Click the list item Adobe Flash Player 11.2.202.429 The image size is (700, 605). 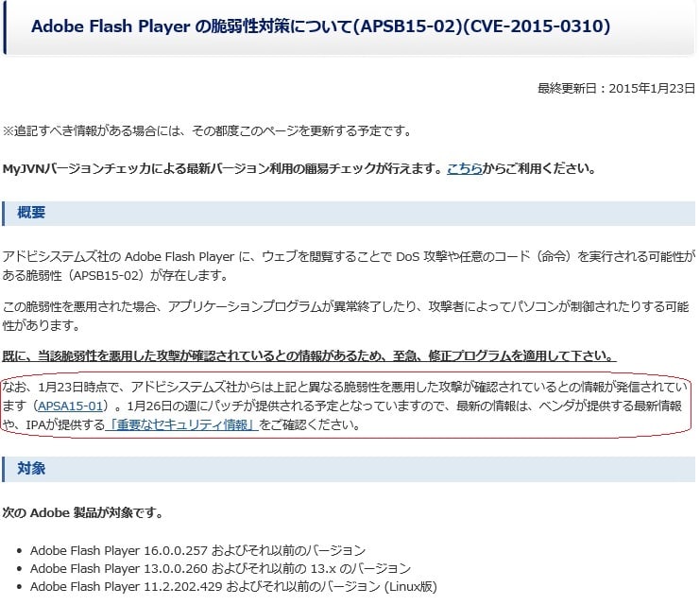click(x=233, y=586)
